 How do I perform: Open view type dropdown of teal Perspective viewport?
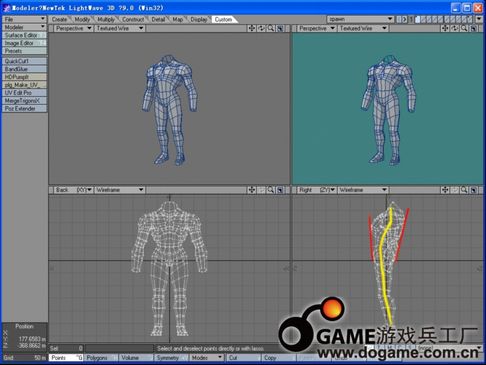[x=317, y=28]
